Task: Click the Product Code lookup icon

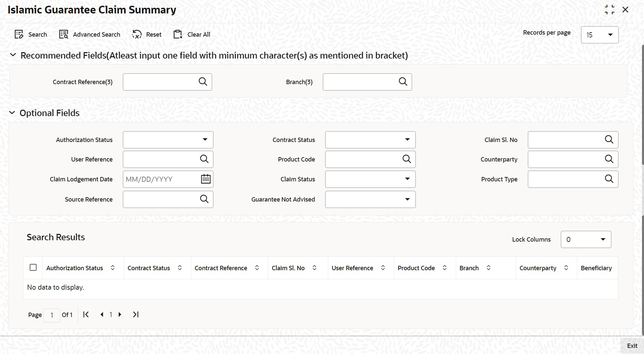Action: (407, 159)
